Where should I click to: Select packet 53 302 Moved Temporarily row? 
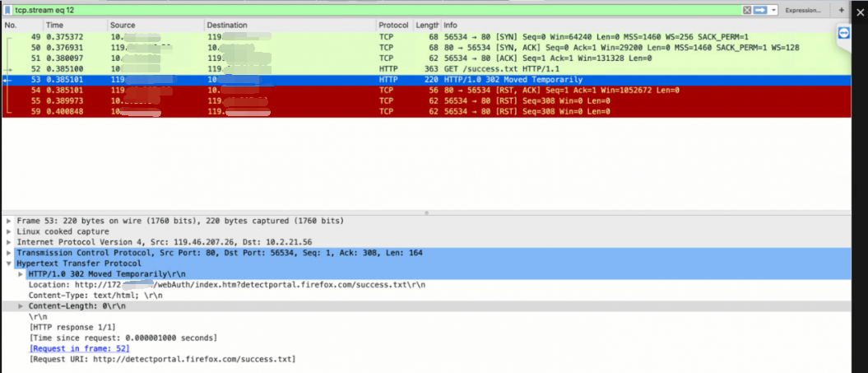(426, 80)
